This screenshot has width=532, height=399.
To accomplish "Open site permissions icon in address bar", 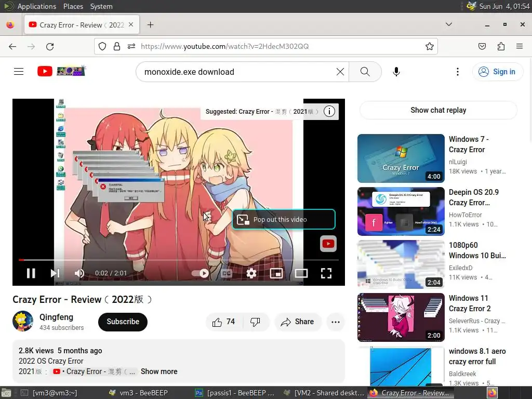I will coord(131,46).
